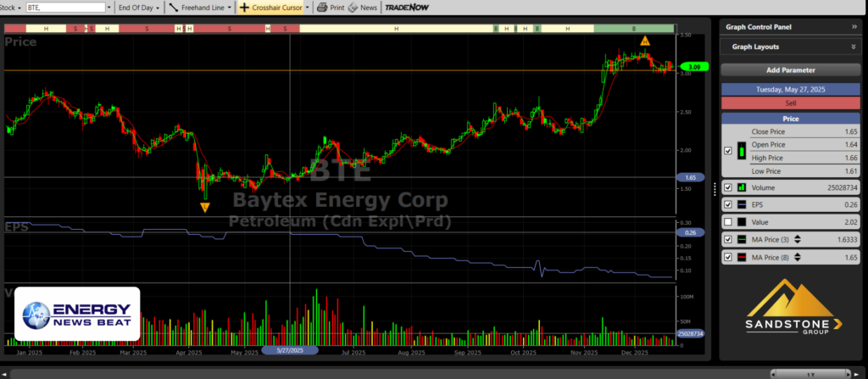
Task: Click the 25028734 volume axis tag
Action: (x=691, y=333)
